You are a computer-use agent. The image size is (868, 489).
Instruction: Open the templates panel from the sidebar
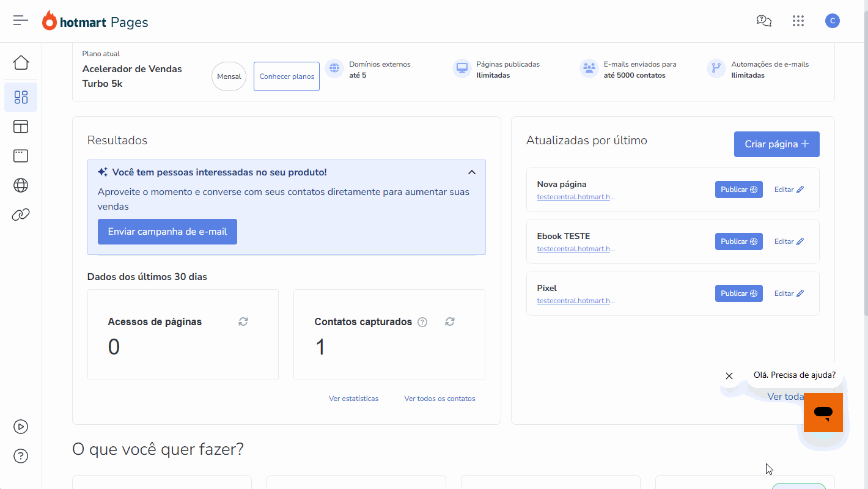20,127
